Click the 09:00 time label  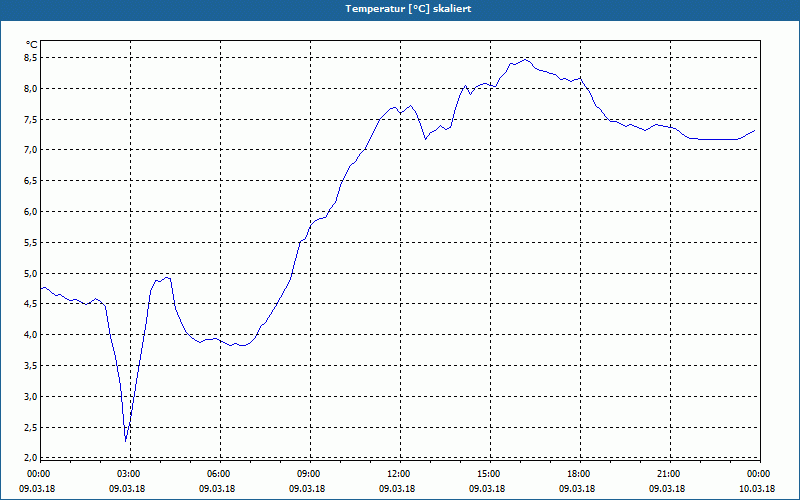pos(309,474)
